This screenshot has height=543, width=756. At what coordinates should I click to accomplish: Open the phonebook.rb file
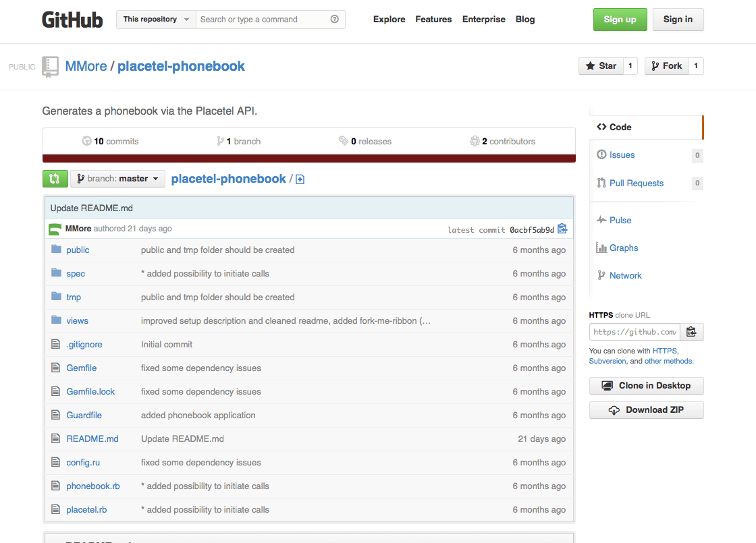(93, 486)
